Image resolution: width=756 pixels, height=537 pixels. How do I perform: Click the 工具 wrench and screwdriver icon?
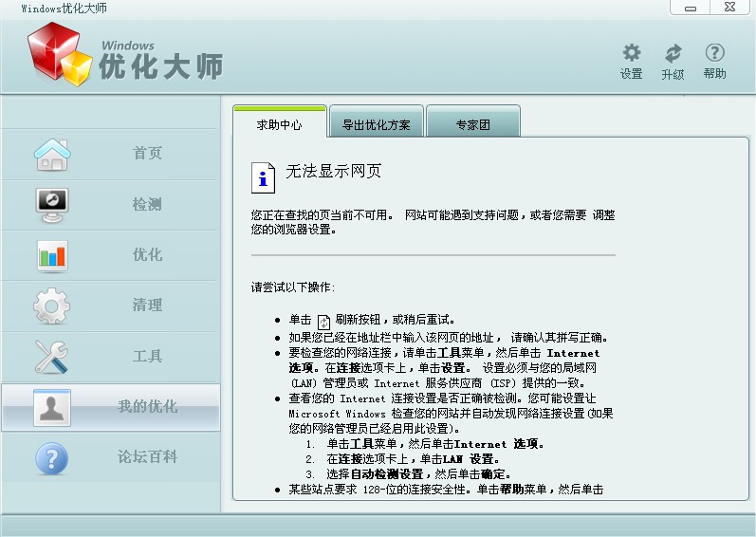click(x=51, y=357)
